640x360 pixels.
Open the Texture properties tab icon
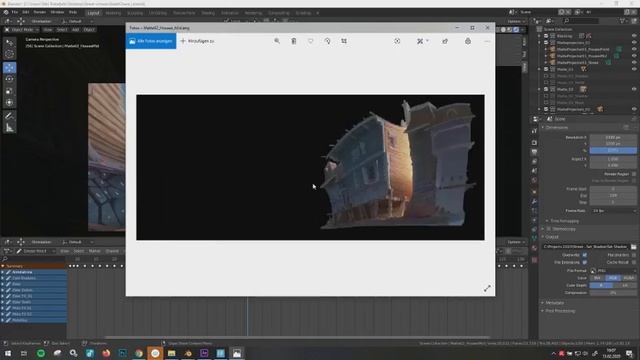pos(534,260)
